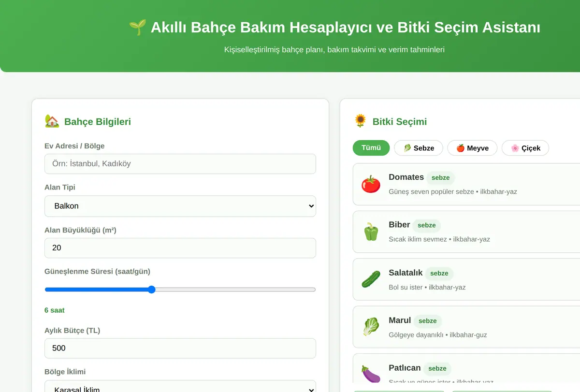Click the sunflower icon beside Bitki Seçimi
The image size is (580, 392).
360,121
